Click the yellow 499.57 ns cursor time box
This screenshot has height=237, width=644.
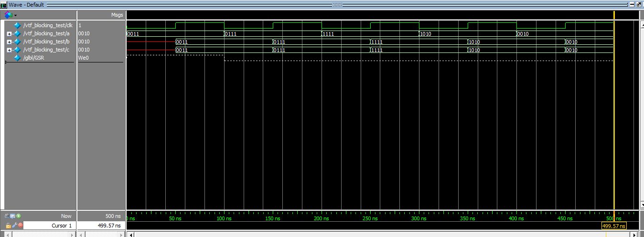613,226
